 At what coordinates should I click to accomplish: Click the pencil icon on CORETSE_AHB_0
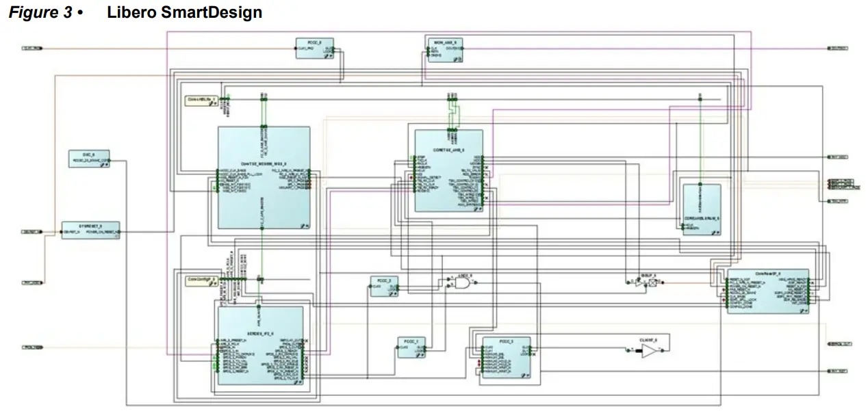(x=476, y=209)
